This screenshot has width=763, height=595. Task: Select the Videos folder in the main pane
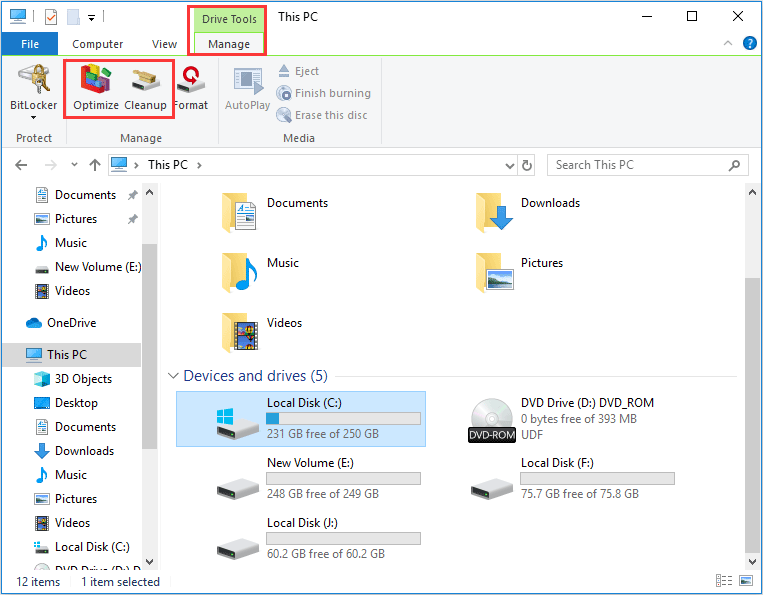pyautogui.click(x=262, y=332)
